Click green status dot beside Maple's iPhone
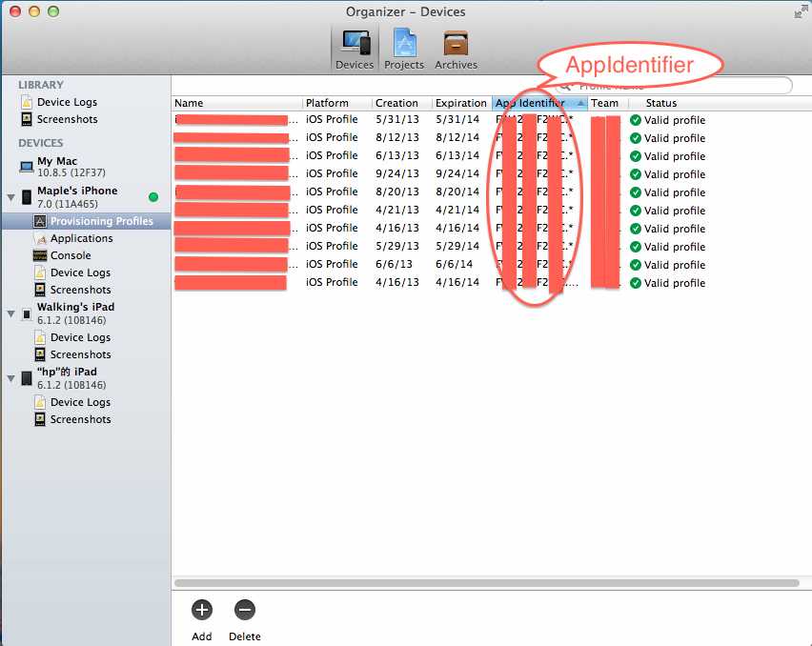The image size is (812, 646). click(153, 197)
